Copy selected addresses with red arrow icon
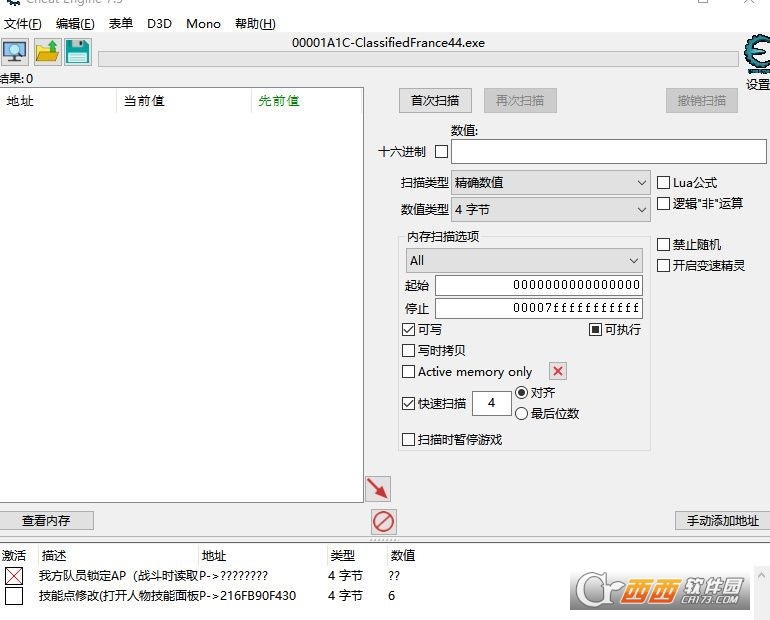Image resolution: width=770 pixels, height=620 pixels. point(378,489)
